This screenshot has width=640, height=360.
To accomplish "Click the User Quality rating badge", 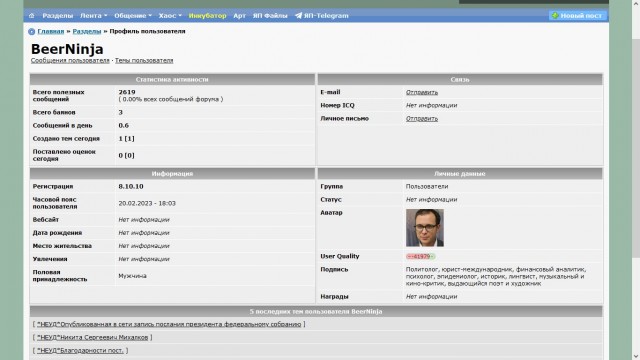I will point(420,256).
